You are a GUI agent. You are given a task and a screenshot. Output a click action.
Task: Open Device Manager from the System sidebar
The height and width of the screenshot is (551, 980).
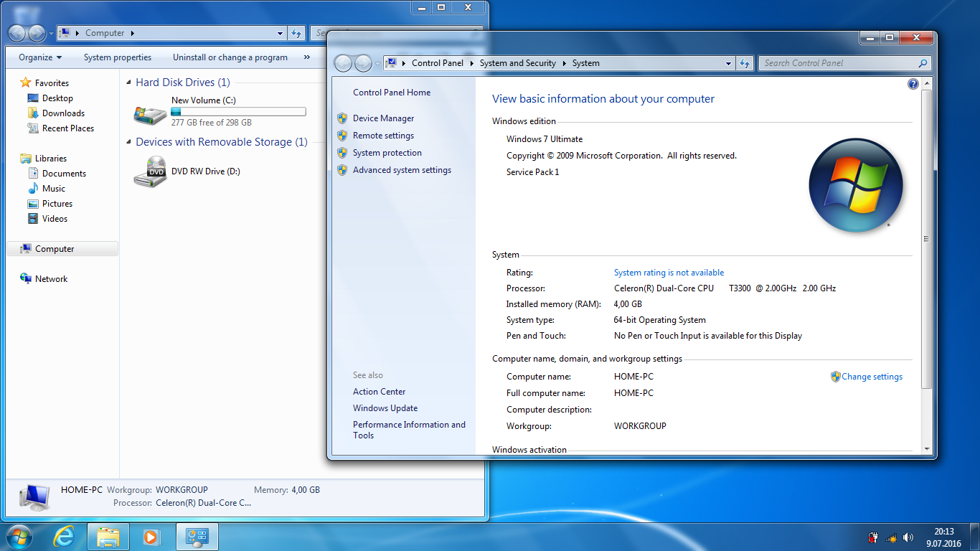(x=383, y=118)
